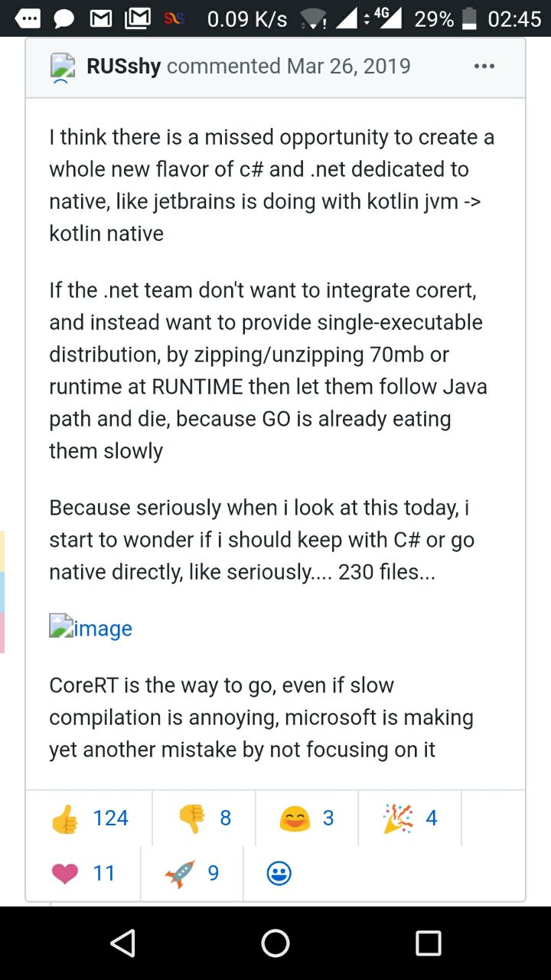Toggle the thumbs down reaction
Screen dimensions: 551x980
click(204, 818)
